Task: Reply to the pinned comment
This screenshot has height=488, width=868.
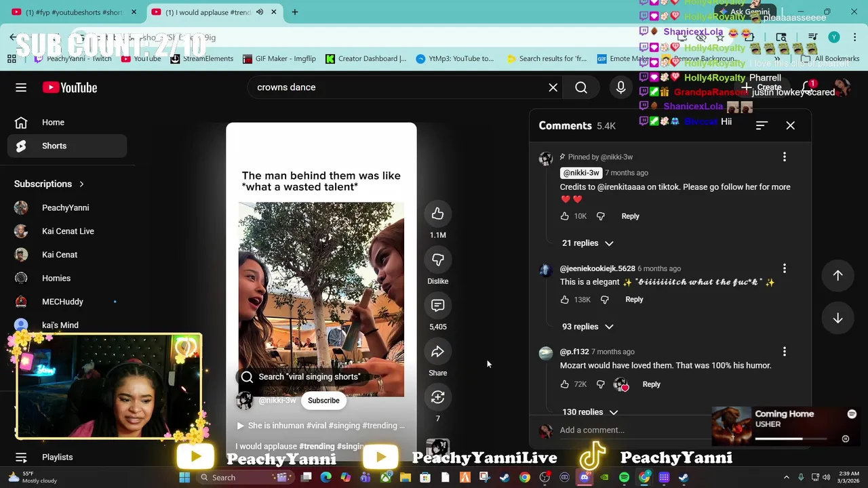Action: (x=630, y=216)
